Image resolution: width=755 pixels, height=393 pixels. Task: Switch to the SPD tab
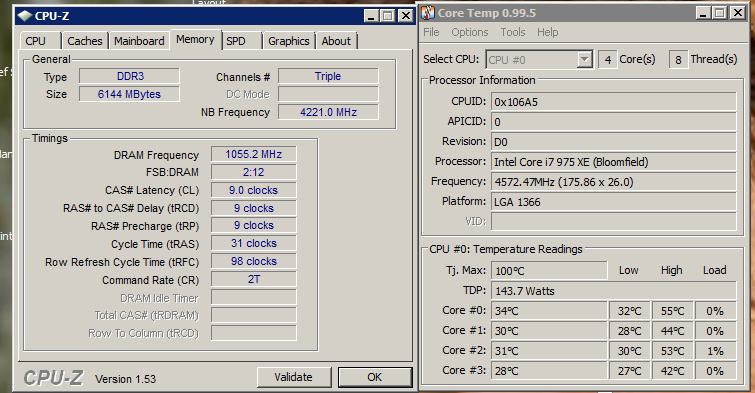coord(236,41)
